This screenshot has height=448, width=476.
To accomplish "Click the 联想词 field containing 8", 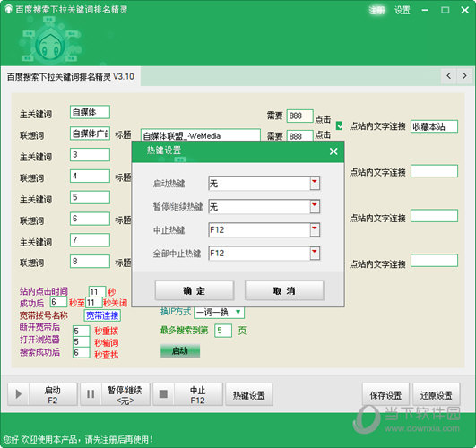I will (90, 261).
